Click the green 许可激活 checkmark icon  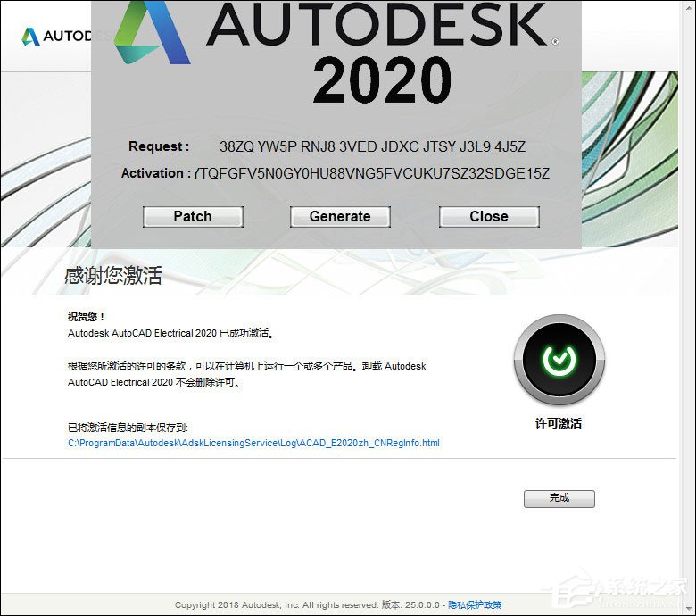[x=559, y=359]
